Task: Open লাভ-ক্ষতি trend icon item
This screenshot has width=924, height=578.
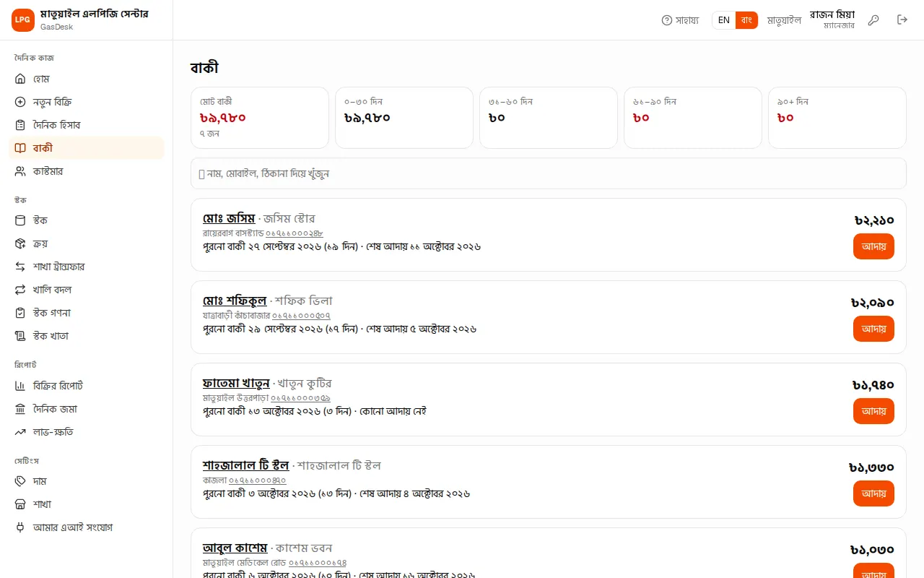Action: 87,432
